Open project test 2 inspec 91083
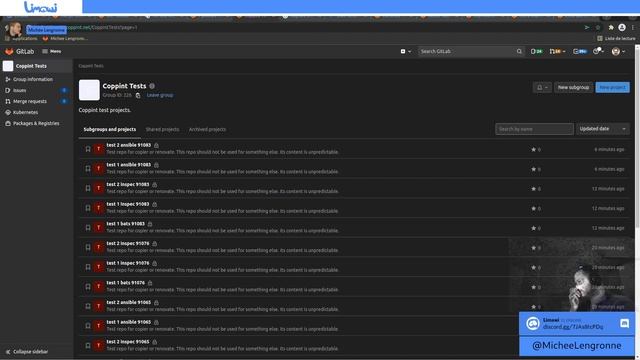The height and width of the screenshot is (360, 640). click(x=128, y=184)
